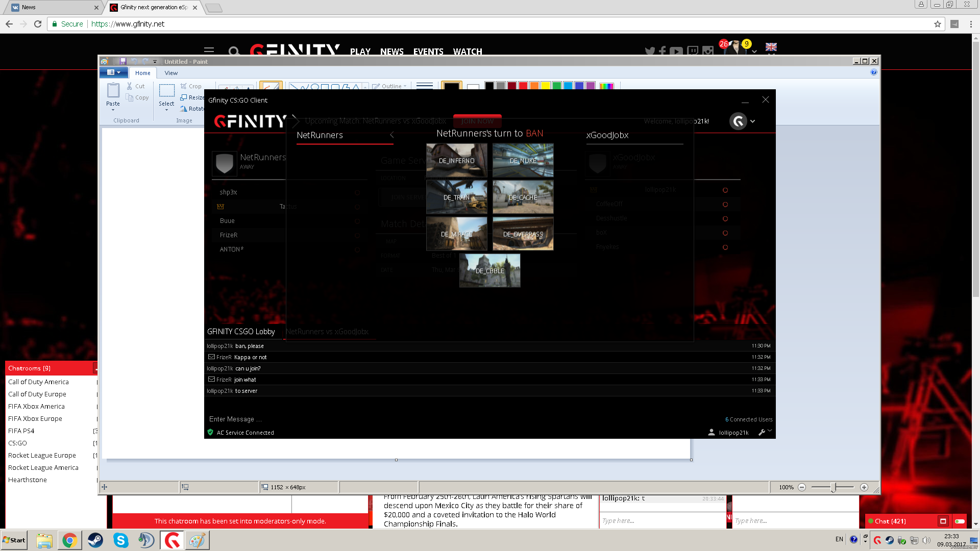Click the lollipop21k ready circle toggle
This screenshot has width=980, height=551.
click(x=725, y=190)
